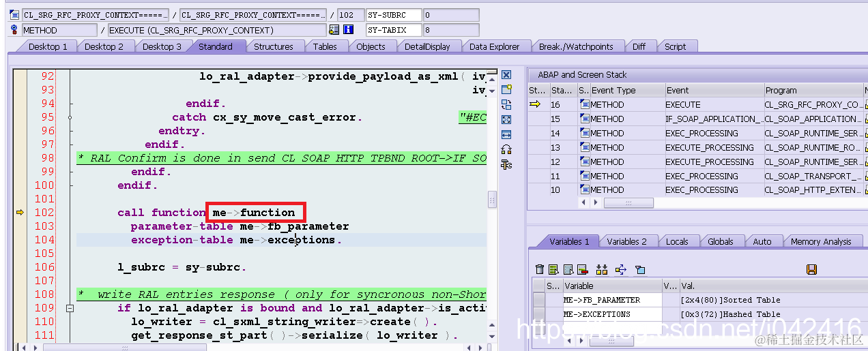Click the program icon left of CL_SRG_RFC_PROXY_CONTEXT field

point(14,14)
